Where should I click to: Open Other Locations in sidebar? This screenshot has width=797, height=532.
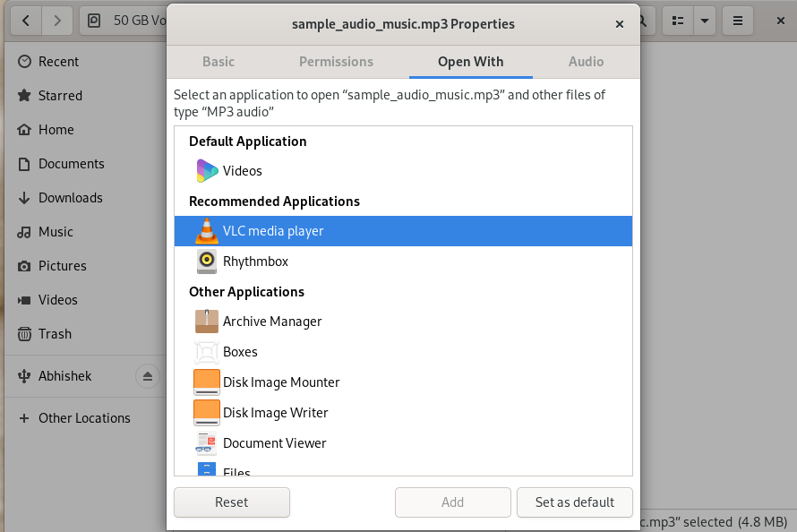(85, 418)
